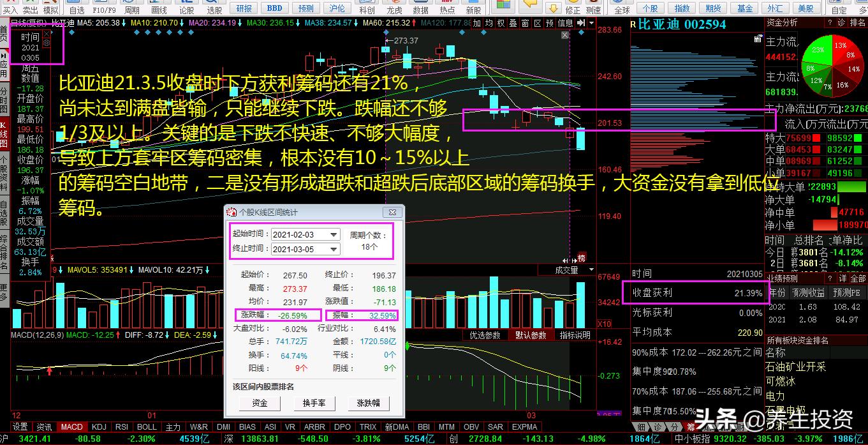Screen dimensions: 868x445
Task: Toggle the 预 forecast button
Action: pyautogui.click(x=550, y=23)
